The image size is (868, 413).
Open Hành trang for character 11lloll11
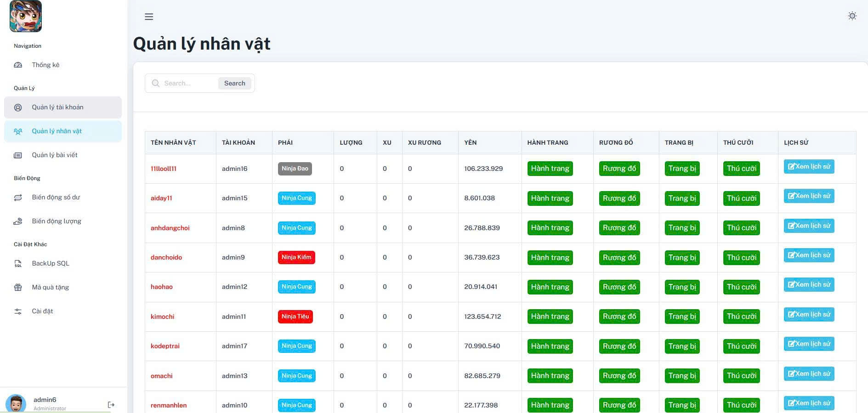pos(550,169)
